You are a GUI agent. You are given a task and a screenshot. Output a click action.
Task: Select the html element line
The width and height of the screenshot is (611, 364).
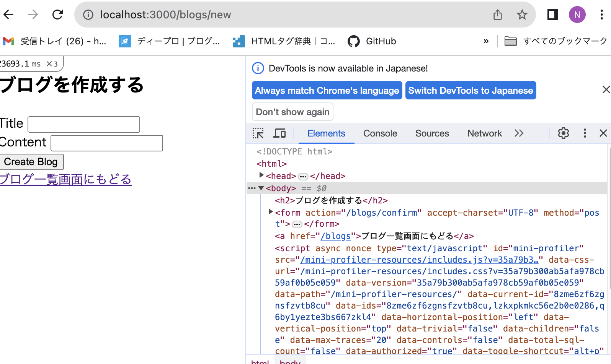271,164
